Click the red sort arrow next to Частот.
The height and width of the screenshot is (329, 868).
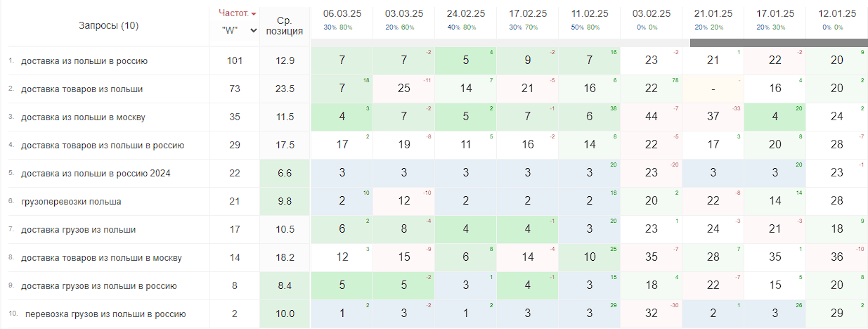254,14
